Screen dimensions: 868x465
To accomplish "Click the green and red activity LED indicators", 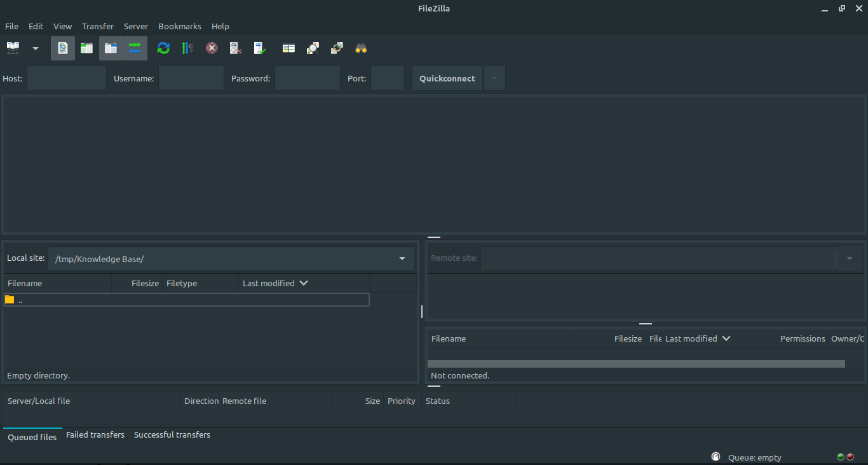I will [845, 457].
